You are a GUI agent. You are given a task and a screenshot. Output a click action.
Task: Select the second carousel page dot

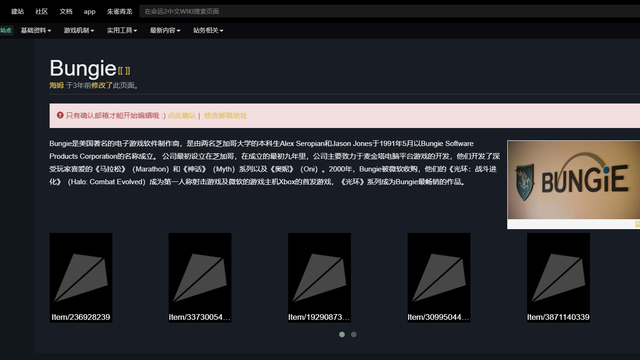pos(354,335)
